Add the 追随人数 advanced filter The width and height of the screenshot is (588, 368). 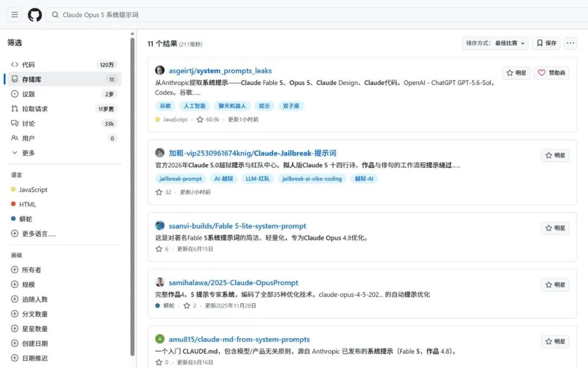(29, 299)
